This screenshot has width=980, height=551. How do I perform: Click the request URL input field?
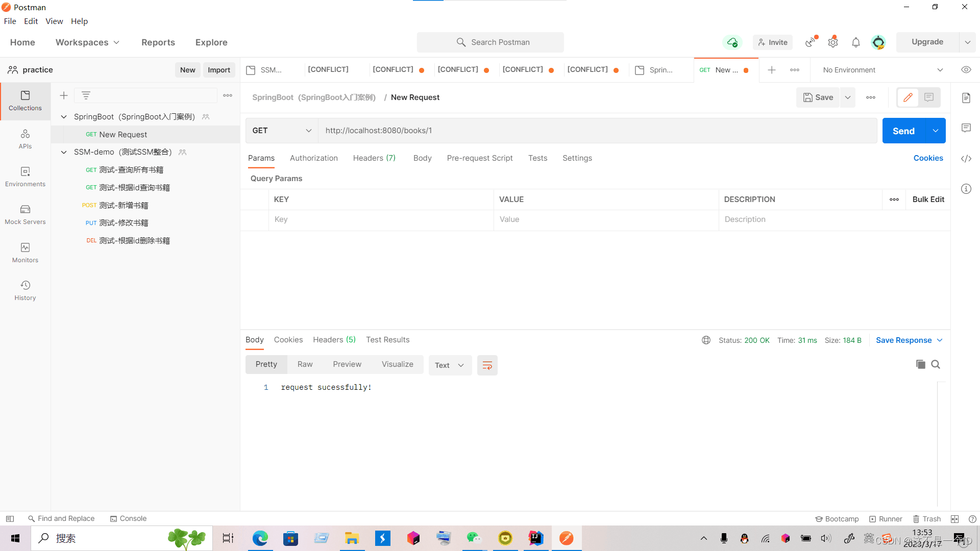(598, 131)
